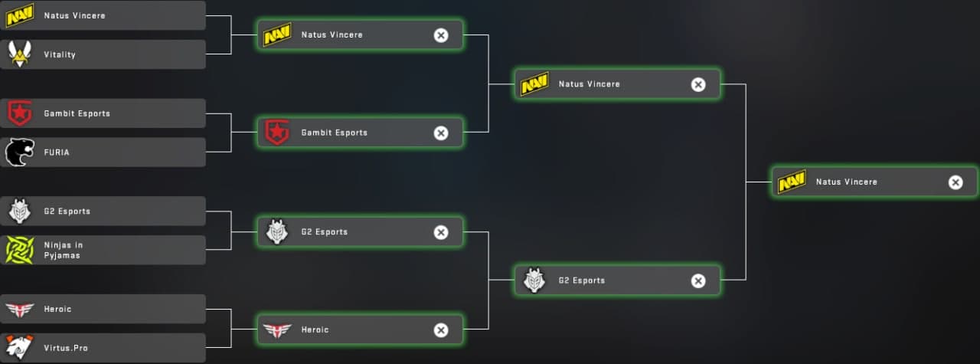The height and width of the screenshot is (364, 980).
Task: Click the Vitality bee logo
Action: (19, 54)
